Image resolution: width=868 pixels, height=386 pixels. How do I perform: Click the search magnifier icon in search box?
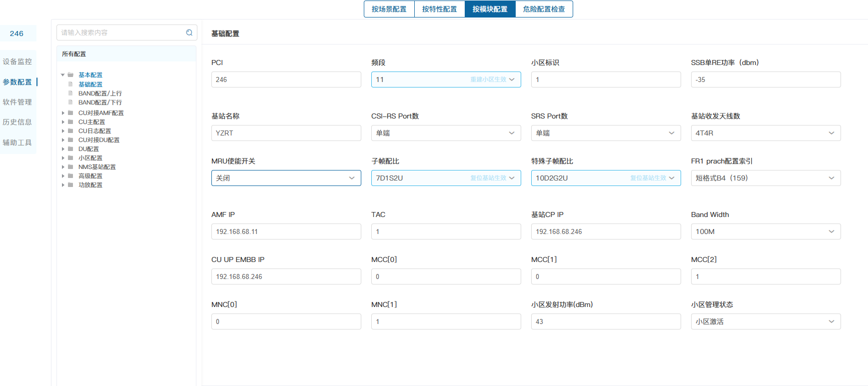189,32
